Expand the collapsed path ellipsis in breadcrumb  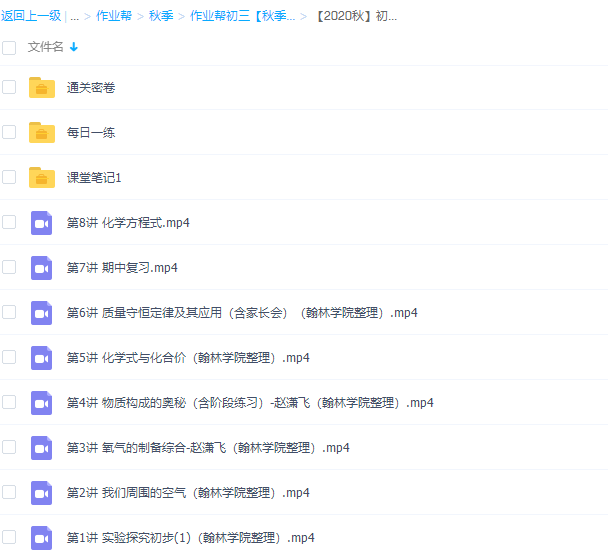[75, 17]
